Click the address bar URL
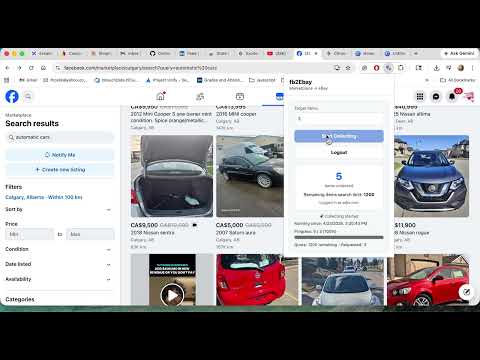Viewport: 480px width, 360px height. tap(140, 68)
